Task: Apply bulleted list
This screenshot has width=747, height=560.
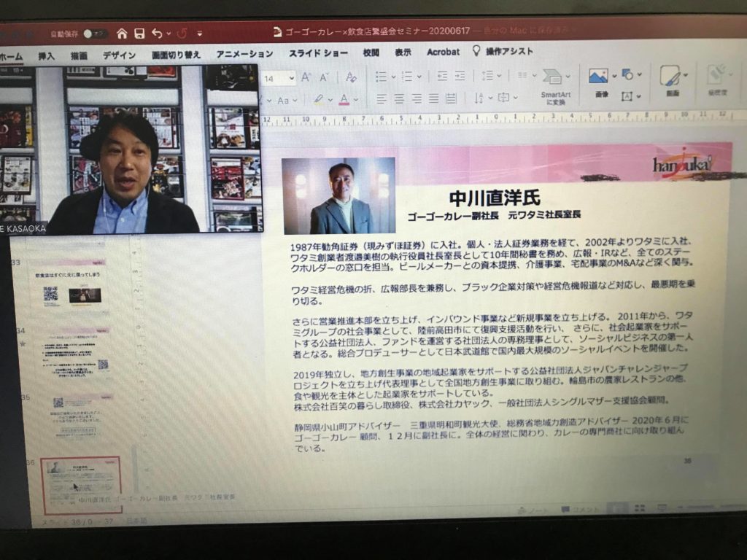Action: (x=381, y=76)
